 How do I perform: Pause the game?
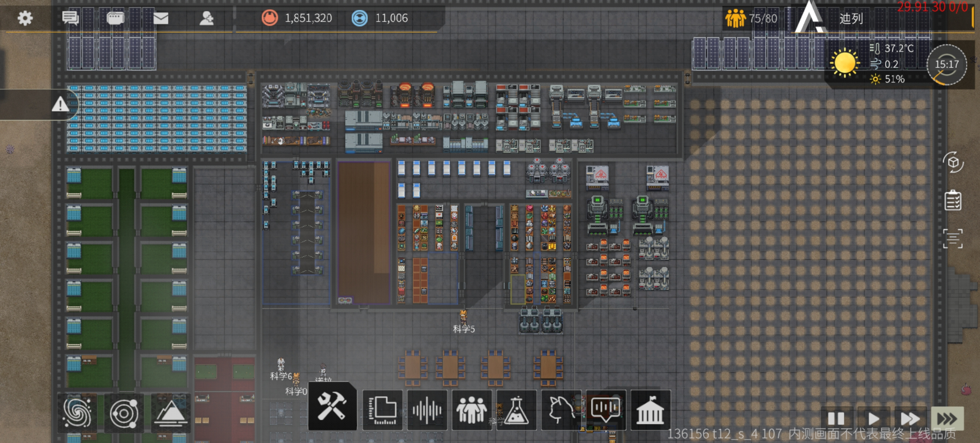click(x=837, y=419)
